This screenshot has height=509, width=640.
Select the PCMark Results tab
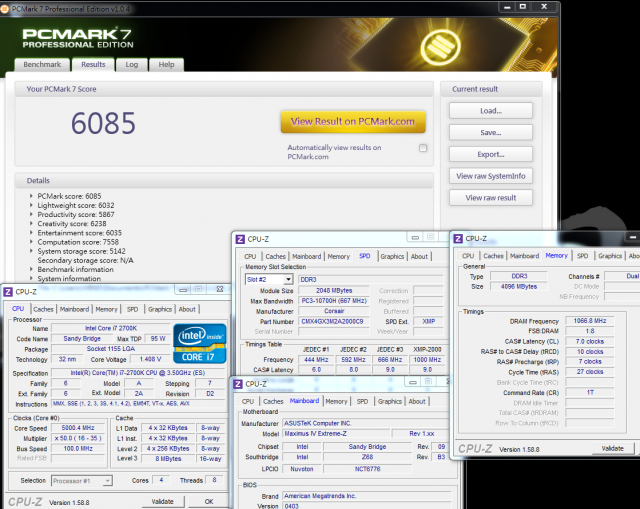93,64
